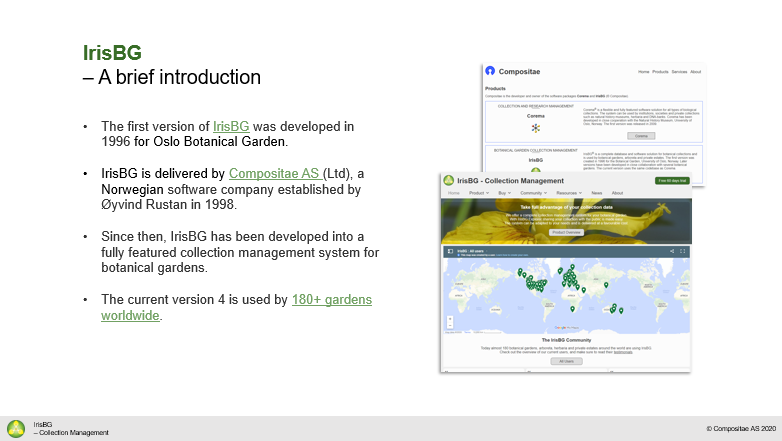Open Compositae Home nav item
This screenshot has height=441, width=782.
coord(643,72)
